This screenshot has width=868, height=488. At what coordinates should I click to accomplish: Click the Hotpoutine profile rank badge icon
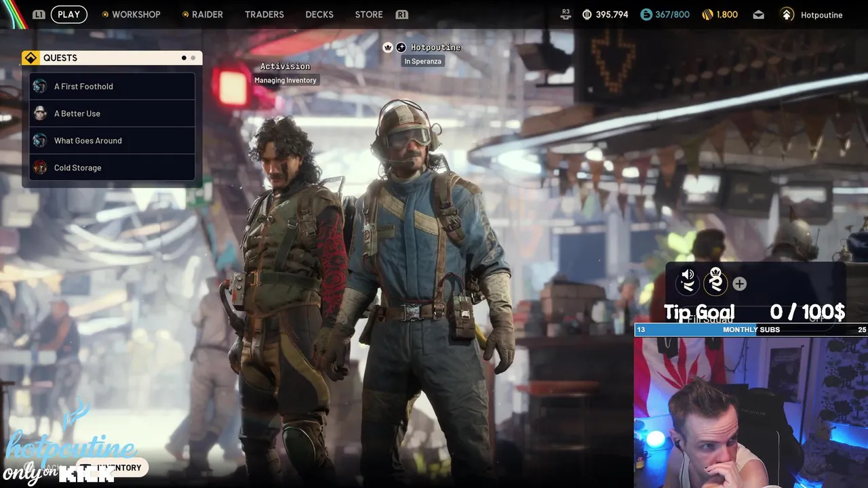click(787, 14)
